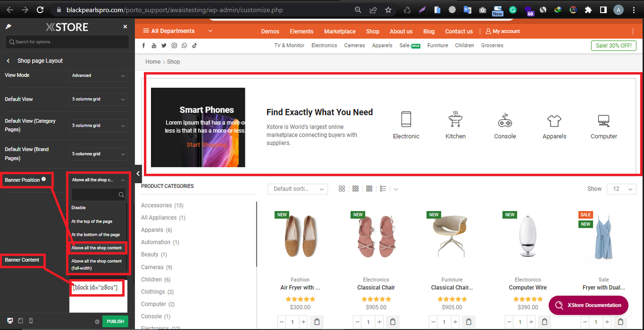Open Default View dropdown

coord(98,99)
